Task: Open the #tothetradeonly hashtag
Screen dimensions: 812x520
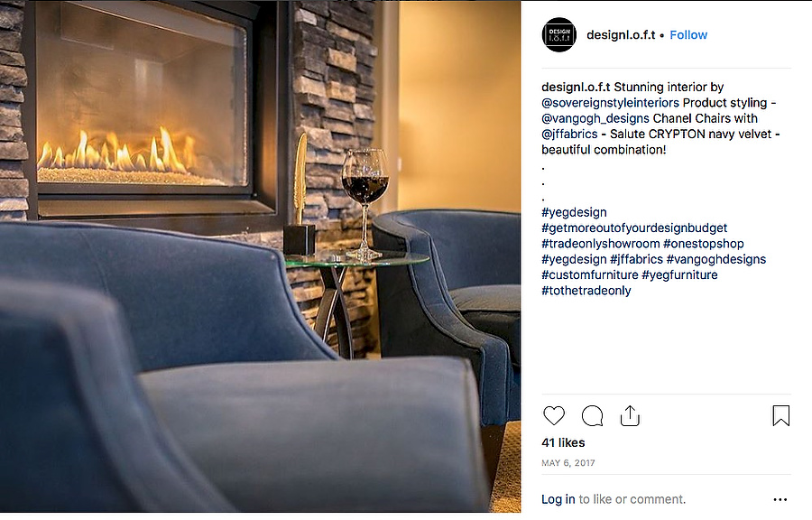Action: pos(586,290)
